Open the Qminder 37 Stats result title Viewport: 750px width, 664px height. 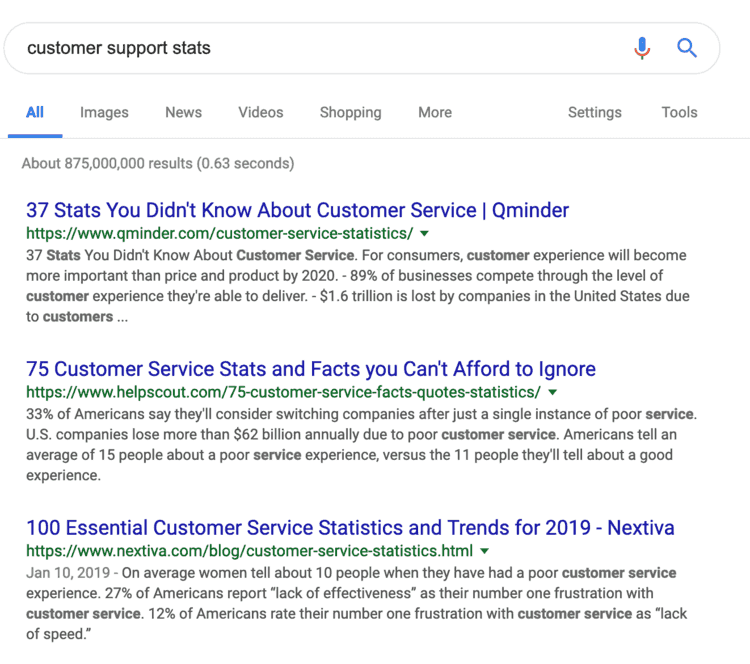tap(297, 211)
